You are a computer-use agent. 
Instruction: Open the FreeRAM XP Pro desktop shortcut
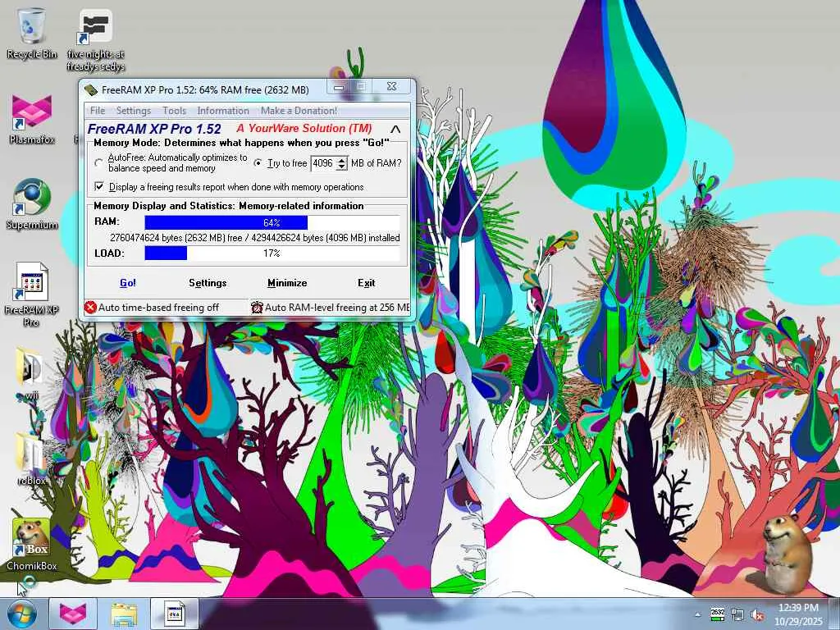tap(32, 294)
